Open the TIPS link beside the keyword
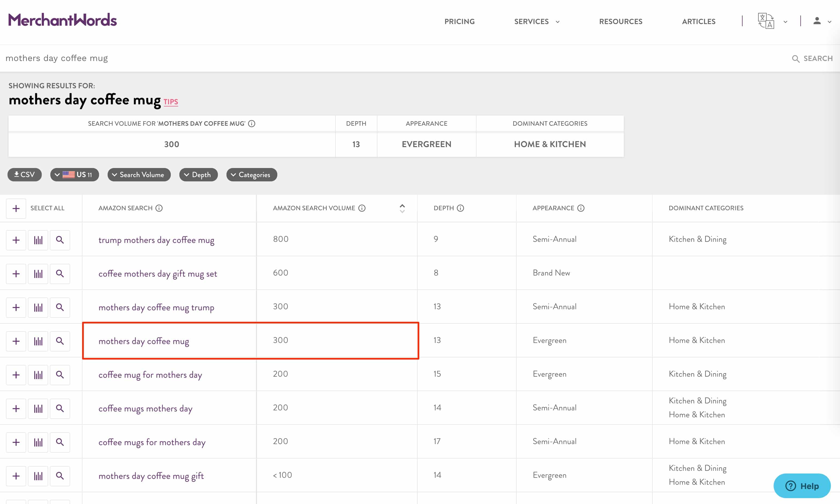The width and height of the screenshot is (840, 504). coord(171,102)
